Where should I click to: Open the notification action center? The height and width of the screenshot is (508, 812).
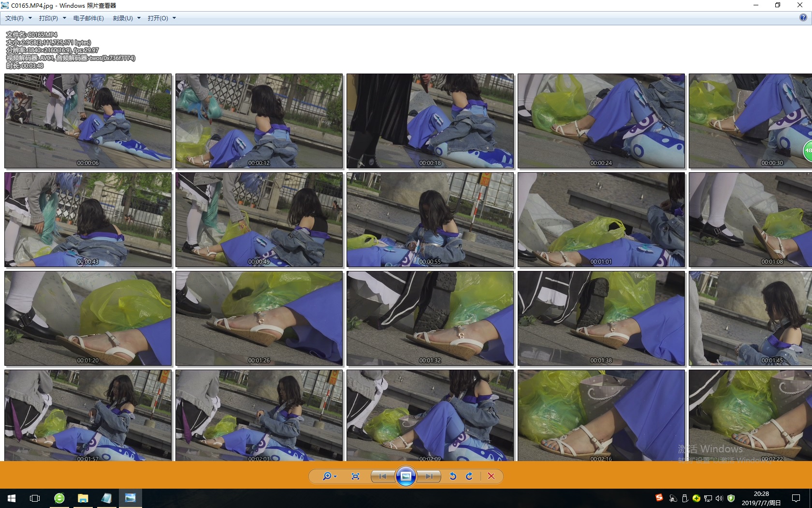coord(796,498)
